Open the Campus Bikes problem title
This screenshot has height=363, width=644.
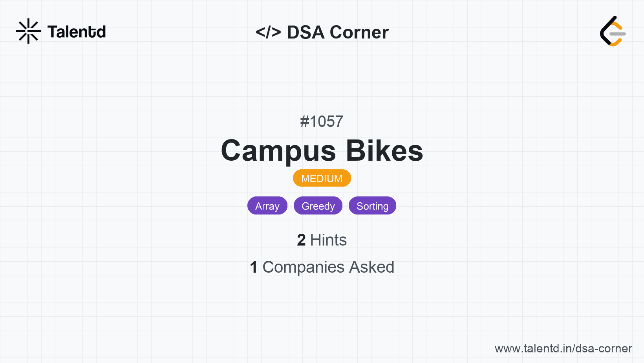322,150
